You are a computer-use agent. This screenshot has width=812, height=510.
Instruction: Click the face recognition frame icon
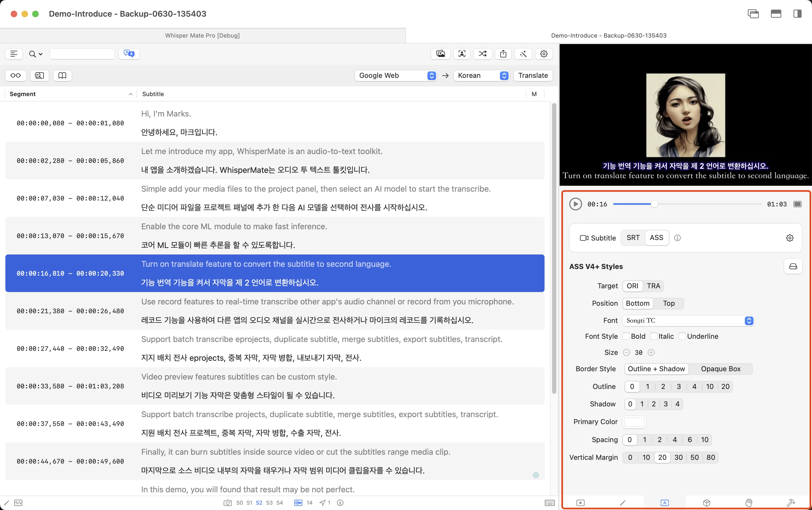point(462,54)
